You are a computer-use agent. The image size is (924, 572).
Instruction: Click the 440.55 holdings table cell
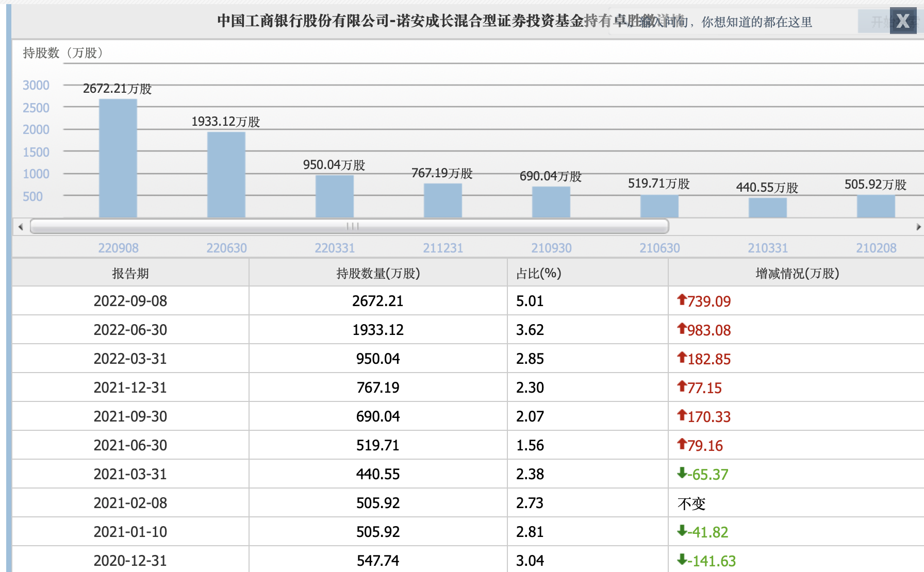point(378,474)
